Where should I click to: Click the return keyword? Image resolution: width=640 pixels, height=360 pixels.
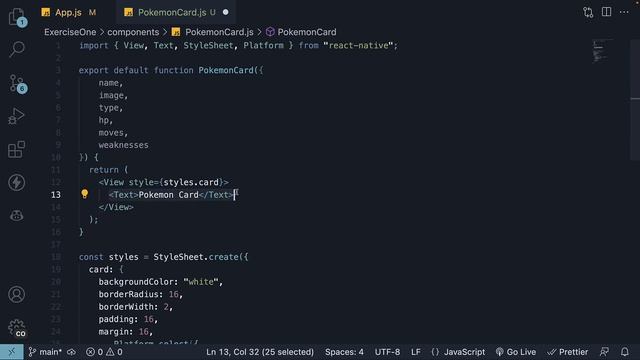pos(104,170)
